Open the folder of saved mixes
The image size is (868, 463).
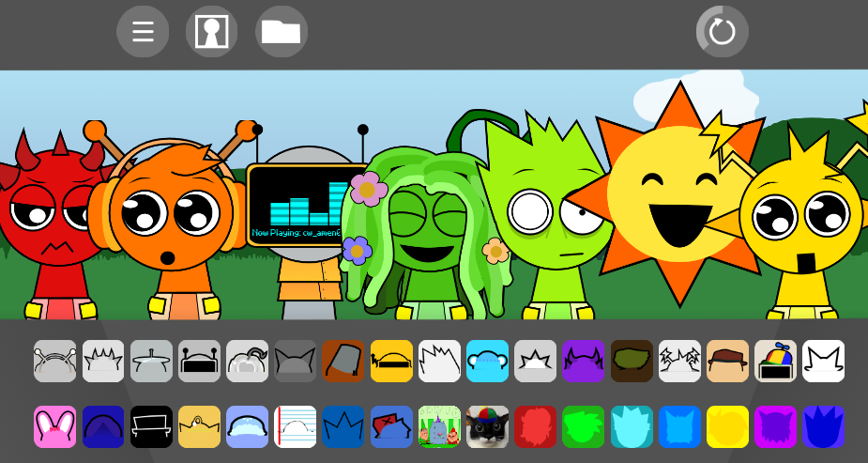click(x=282, y=32)
